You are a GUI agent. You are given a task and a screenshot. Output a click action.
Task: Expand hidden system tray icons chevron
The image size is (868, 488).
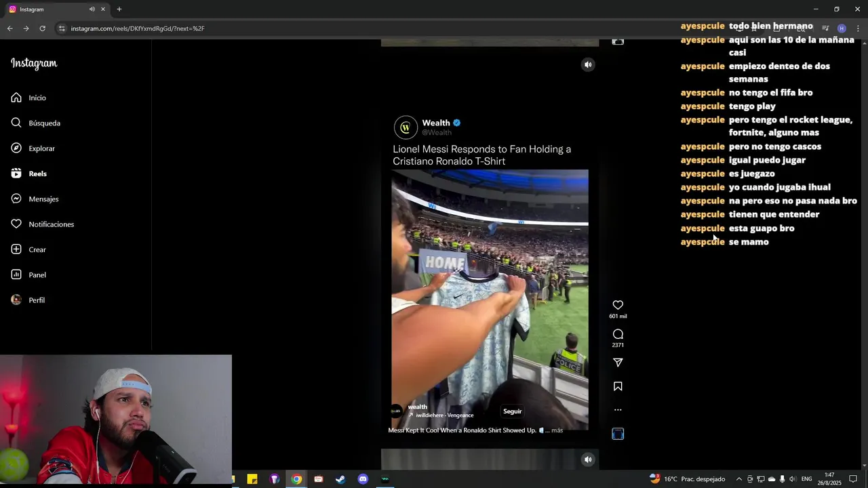(x=739, y=479)
